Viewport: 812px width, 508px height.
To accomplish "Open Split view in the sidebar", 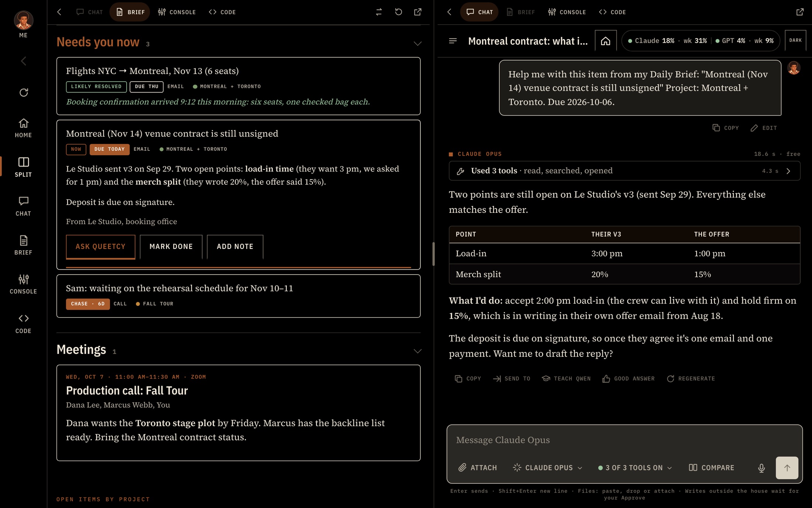I will click(23, 167).
